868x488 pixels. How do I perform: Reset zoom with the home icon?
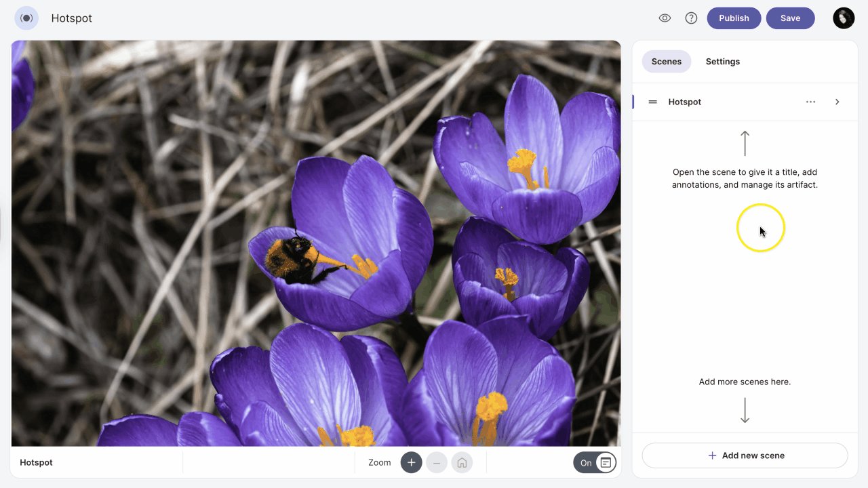pos(462,463)
